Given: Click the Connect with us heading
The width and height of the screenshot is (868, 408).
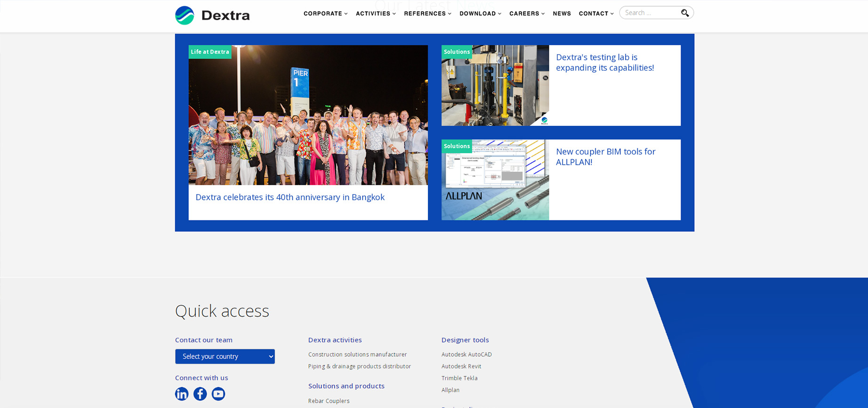Looking at the screenshot, I should click(201, 377).
